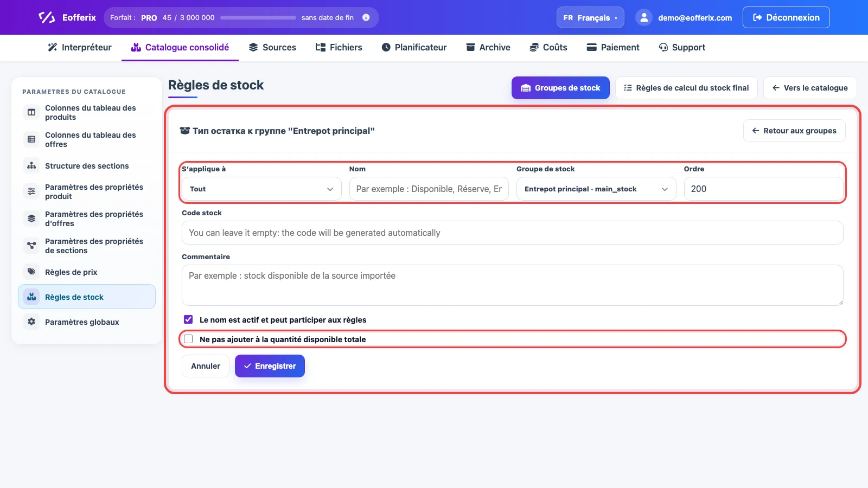
Task: Open 'Paramètres globaux' in sidebar
Action: [87, 322]
